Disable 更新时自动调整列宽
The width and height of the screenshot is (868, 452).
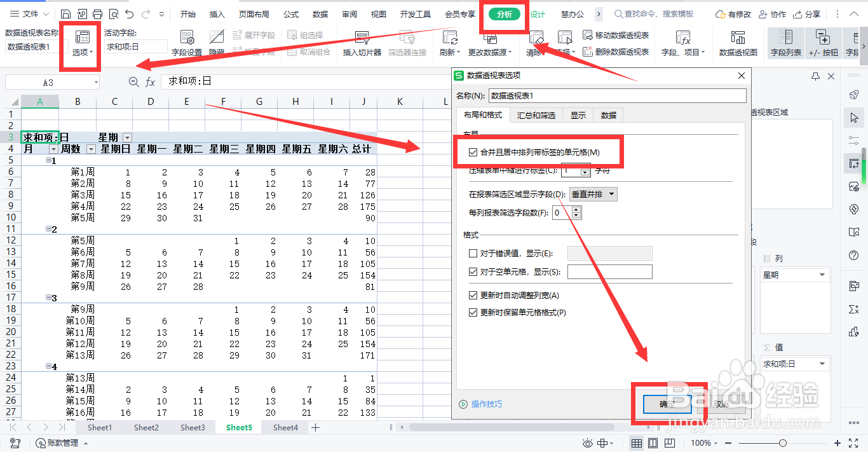473,294
